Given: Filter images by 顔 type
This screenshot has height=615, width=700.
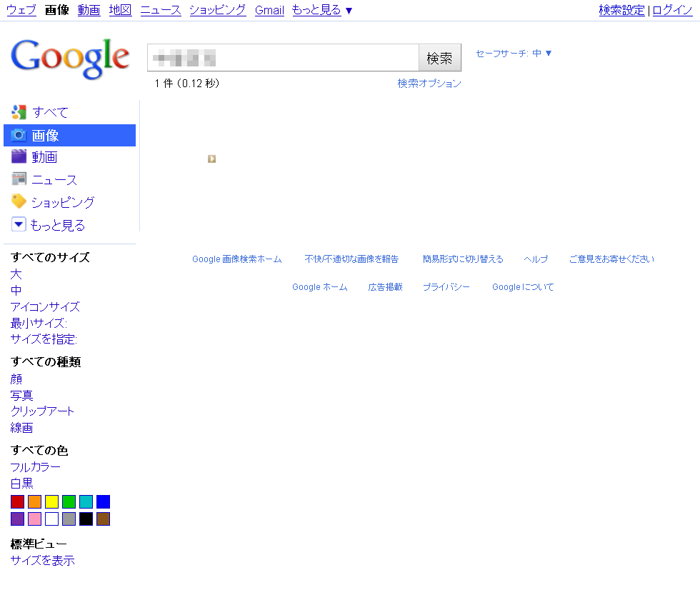Looking at the screenshot, I should coord(16,379).
